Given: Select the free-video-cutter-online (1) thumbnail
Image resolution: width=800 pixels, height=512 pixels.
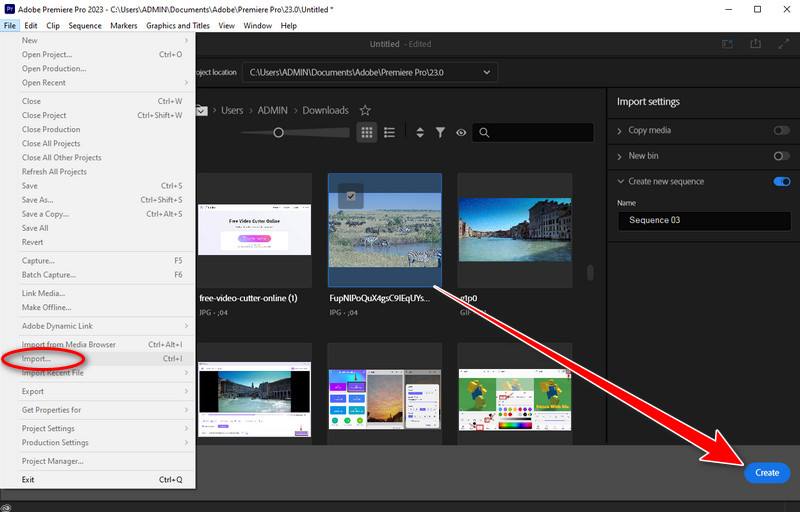Looking at the screenshot, I should [x=255, y=230].
